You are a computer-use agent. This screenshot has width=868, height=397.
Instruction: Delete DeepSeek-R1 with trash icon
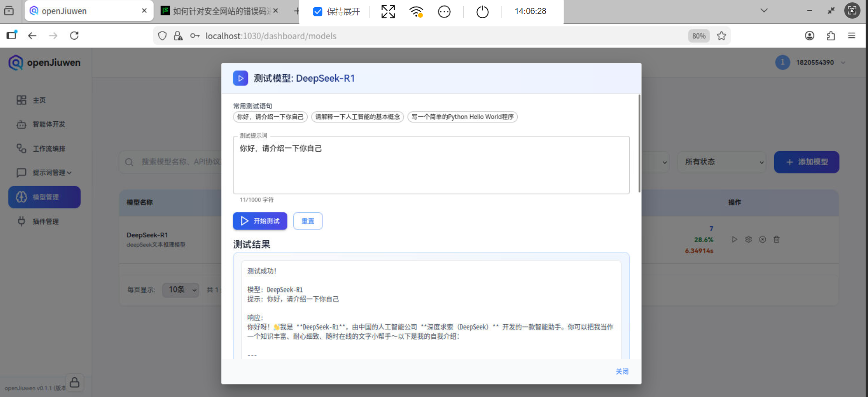point(776,239)
